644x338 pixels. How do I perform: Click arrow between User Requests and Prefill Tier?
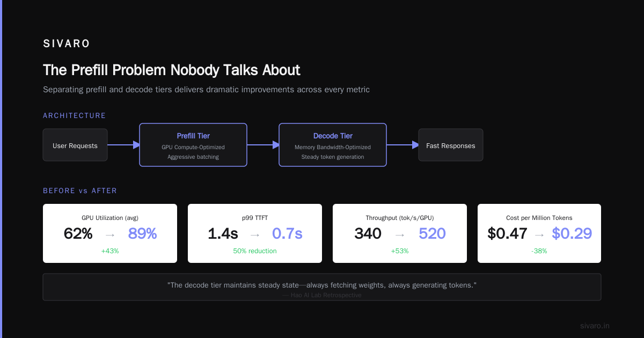pyautogui.click(x=123, y=145)
